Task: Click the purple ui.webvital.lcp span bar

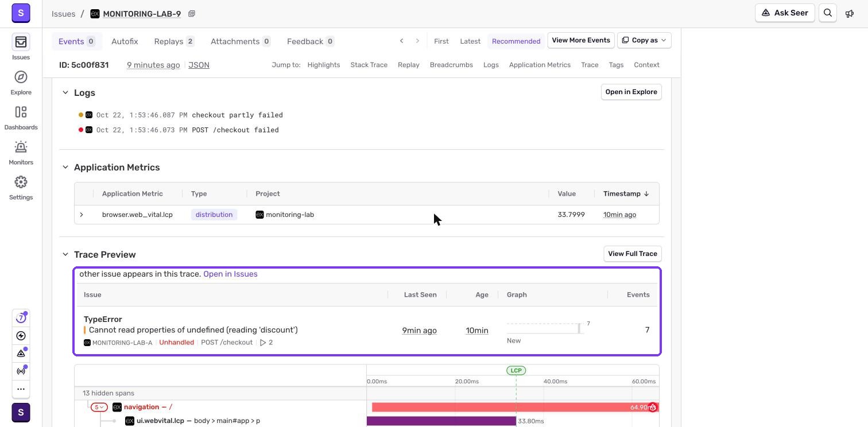Action: [x=441, y=421]
